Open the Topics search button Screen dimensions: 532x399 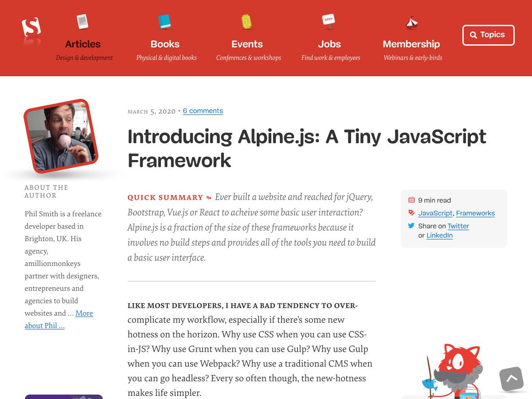coord(488,35)
